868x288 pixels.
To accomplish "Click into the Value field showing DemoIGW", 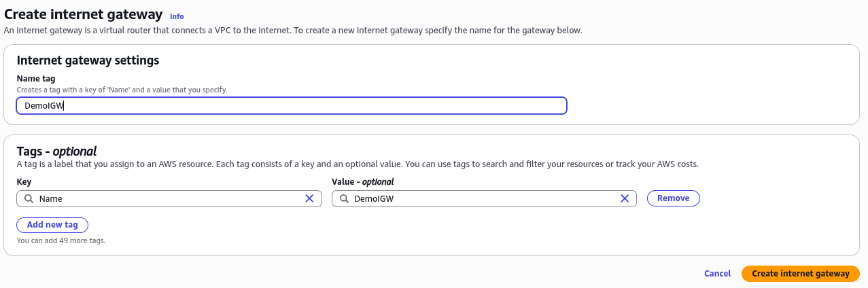I will (484, 198).
